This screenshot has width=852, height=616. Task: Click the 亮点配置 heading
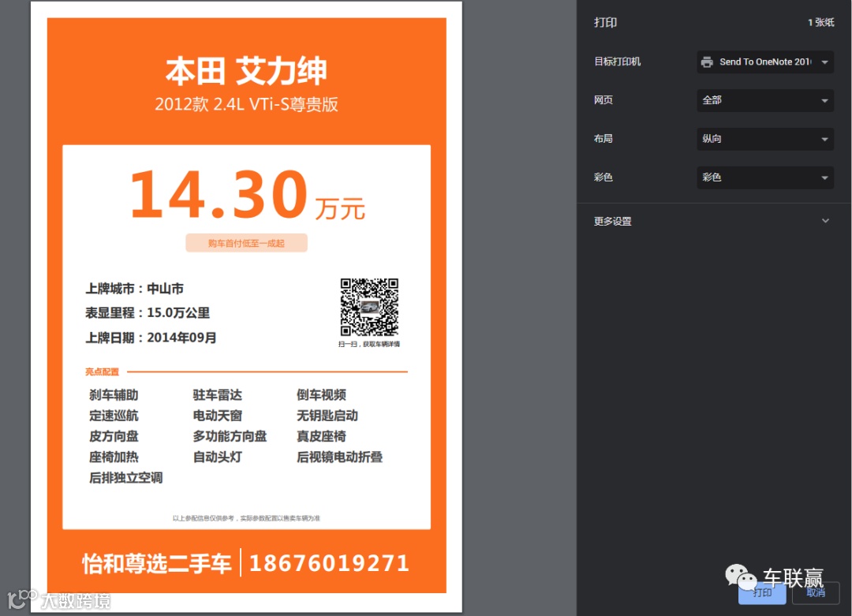(102, 372)
